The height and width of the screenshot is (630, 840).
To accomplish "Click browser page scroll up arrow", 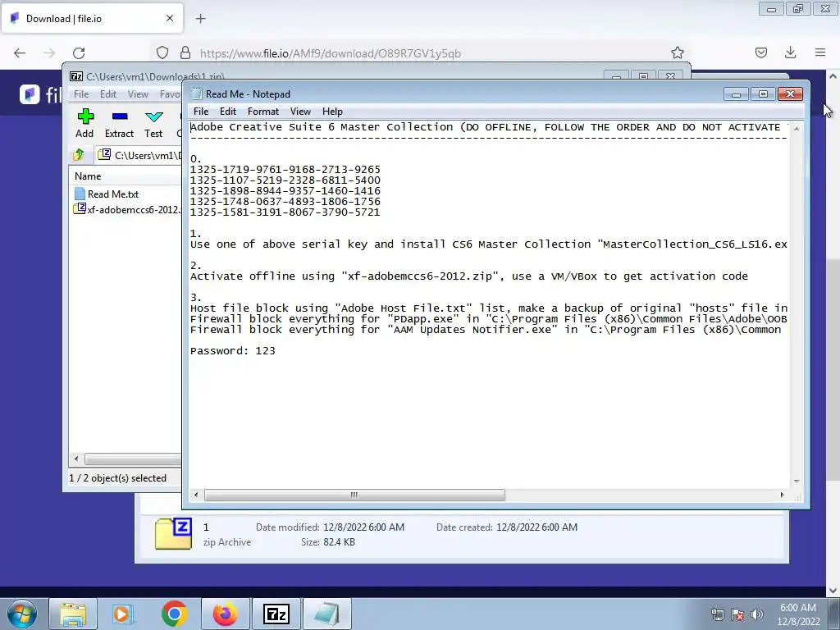I will coord(833,76).
